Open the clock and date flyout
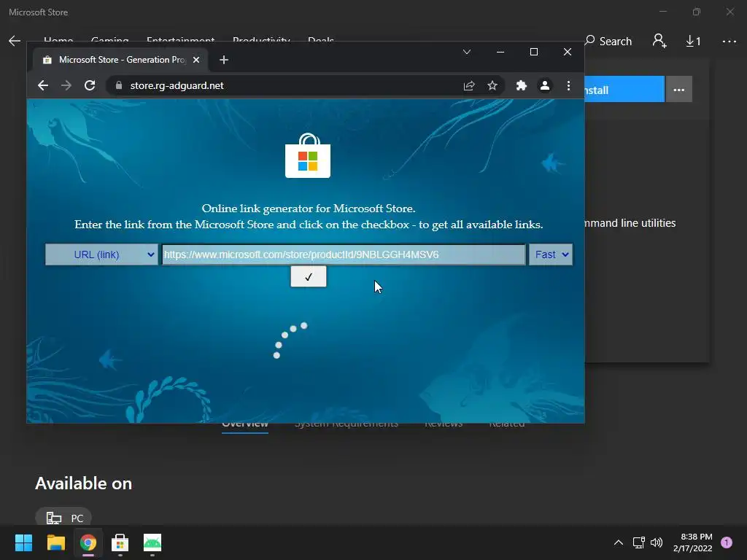Screen dimensions: 747x560 click(x=693, y=542)
